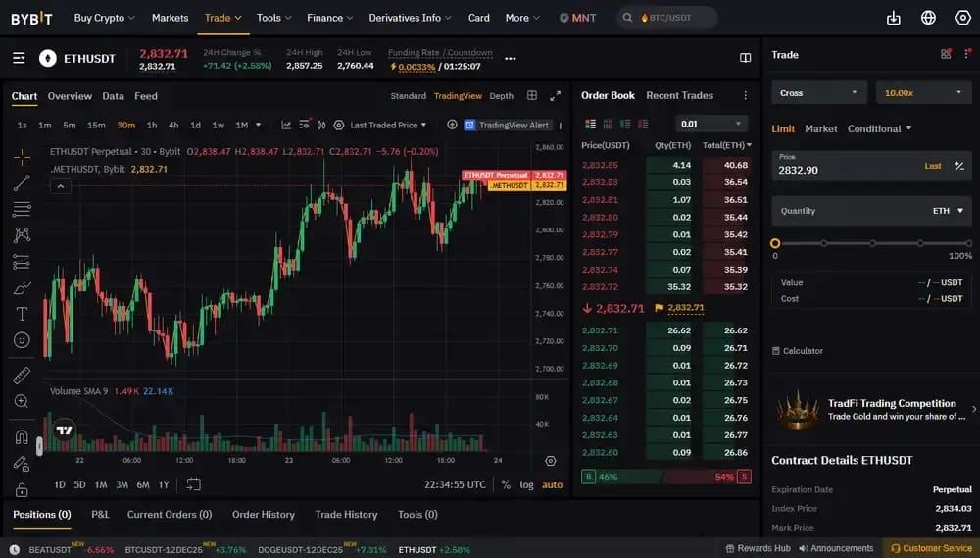Viewport: 980px width, 558px height.
Task: Toggle stay-in-drawing-mode pencil lock icon
Action: pos(22,464)
